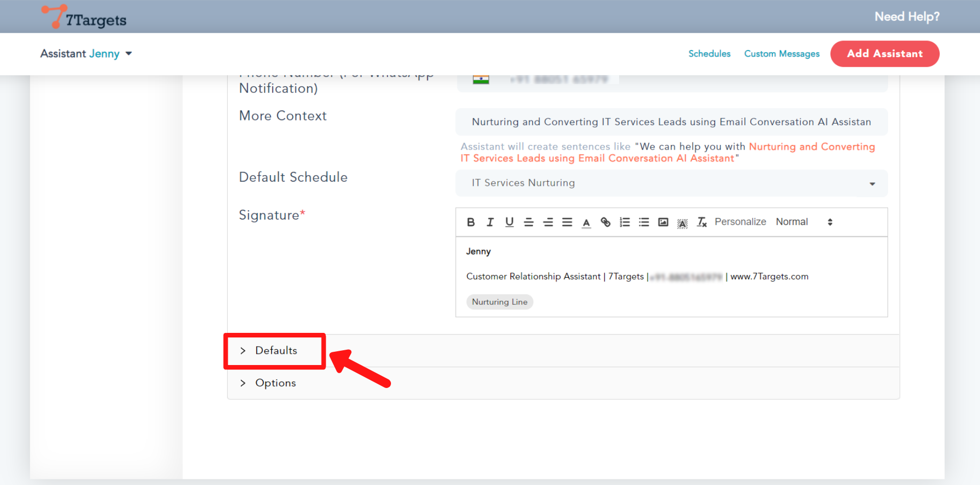Click into the More Context text field
The width and height of the screenshot is (980, 485).
pos(671,122)
